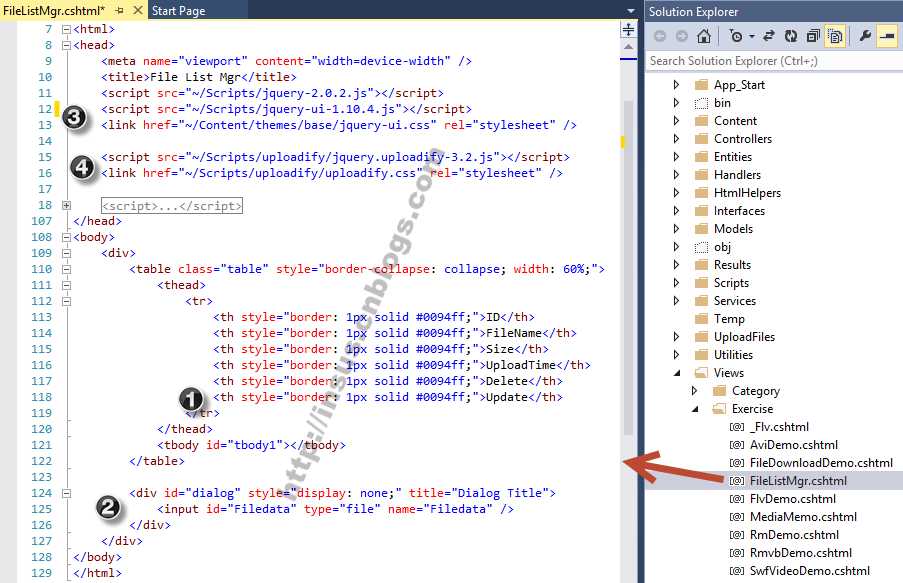The width and height of the screenshot is (903, 583).
Task: Click Sync with Active Document icon
Action: (x=769, y=36)
